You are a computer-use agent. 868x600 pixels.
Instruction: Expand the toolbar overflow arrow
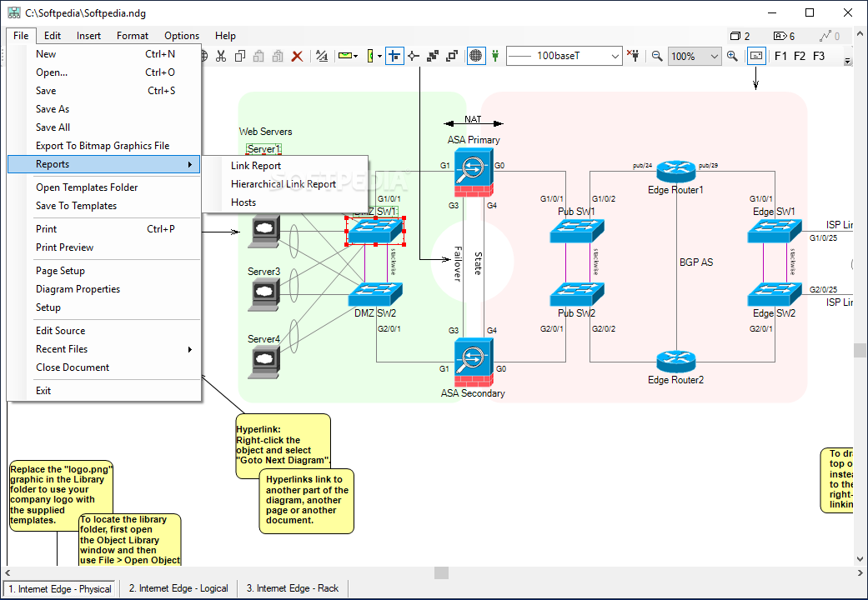847,61
